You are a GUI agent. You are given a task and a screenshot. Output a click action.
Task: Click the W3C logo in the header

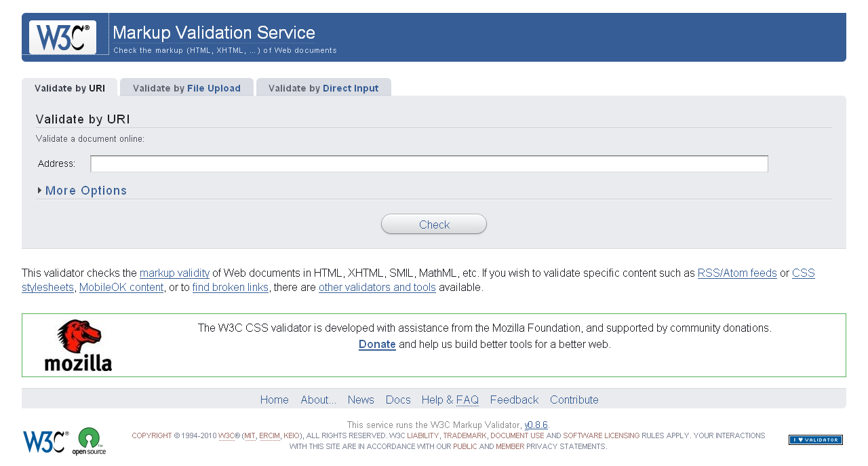pos(62,37)
